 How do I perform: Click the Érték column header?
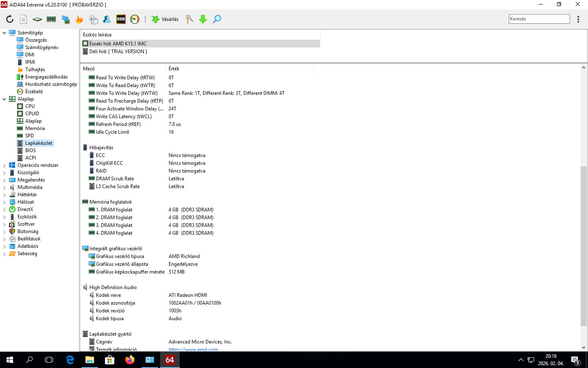[174, 69]
